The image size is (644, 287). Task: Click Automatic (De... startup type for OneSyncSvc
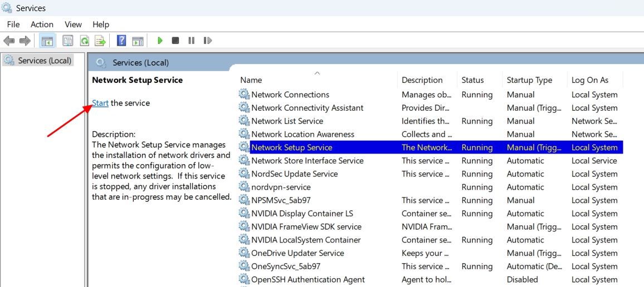tap(534, 266)
